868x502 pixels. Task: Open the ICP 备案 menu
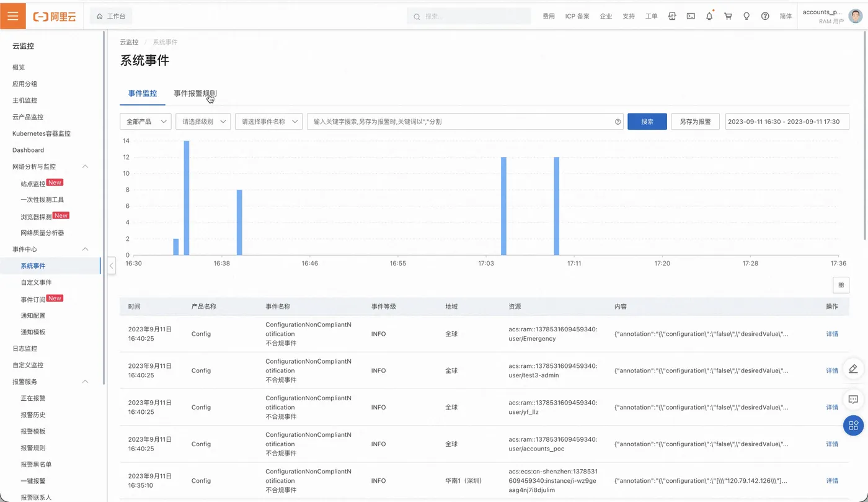[x=577, y=17]
